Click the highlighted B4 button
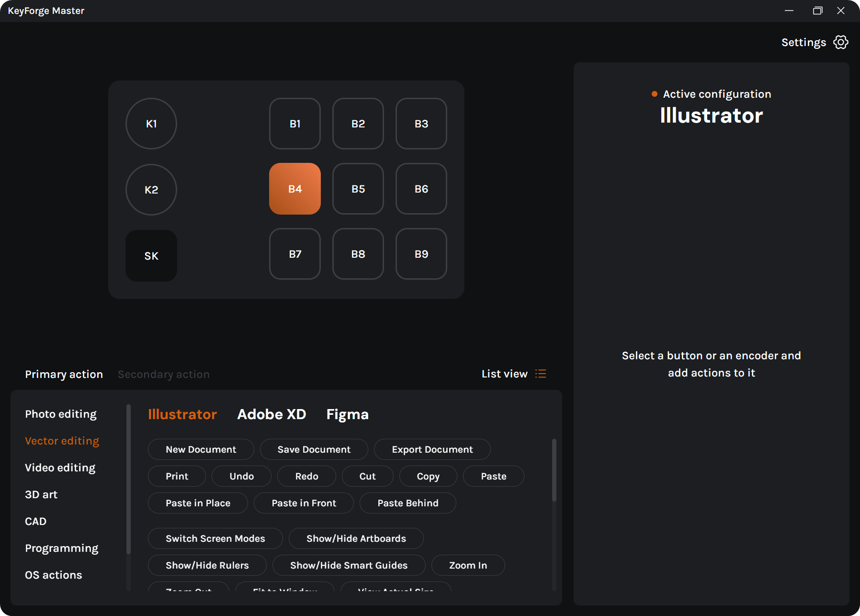The height and width of the screenshot is (616, 860). click(295, 189)
